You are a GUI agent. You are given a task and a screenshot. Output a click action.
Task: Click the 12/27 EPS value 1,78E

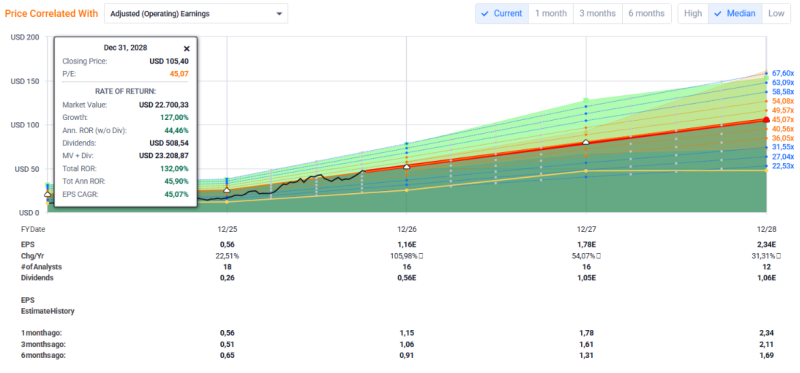pos(586,246)
